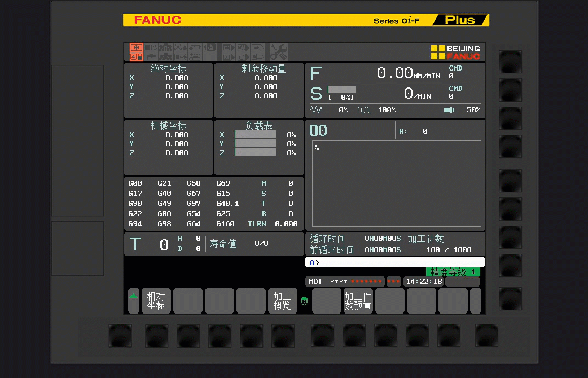Click the water faucet status icon
Viewport: 588px width, 378px height.
151,56
